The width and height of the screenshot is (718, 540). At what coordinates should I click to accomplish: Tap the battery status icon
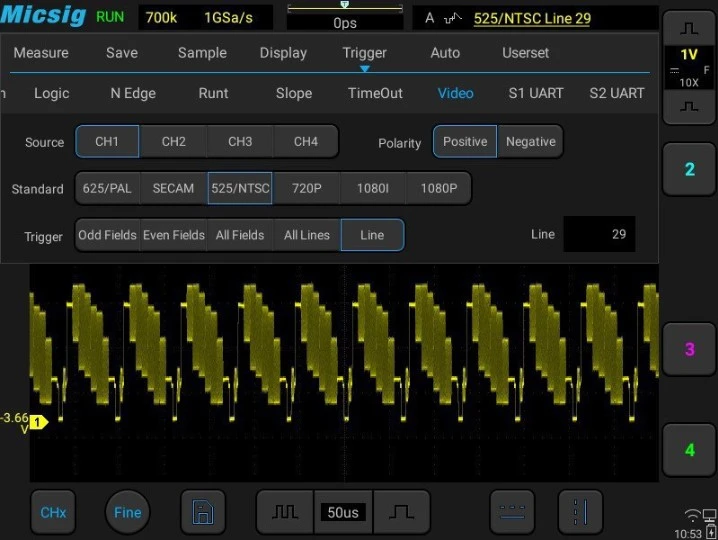(x=712, y=531)
